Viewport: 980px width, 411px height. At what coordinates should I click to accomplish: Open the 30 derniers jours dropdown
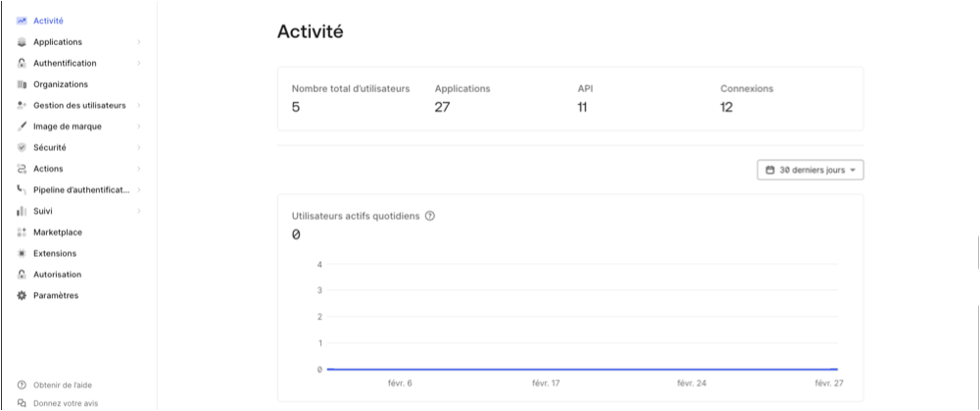(810, 170)
